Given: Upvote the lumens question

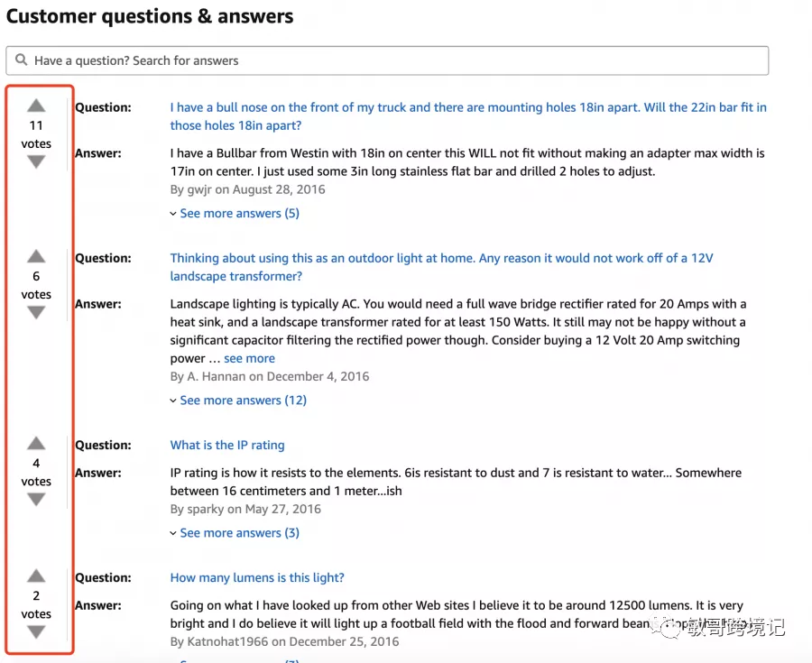Looking at the screenshot, I should pos(36,576).
